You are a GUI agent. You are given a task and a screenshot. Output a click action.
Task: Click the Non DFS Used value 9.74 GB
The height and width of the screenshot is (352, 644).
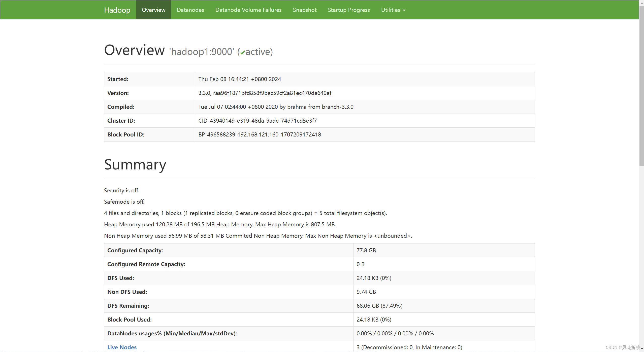[x=366, y=292]
